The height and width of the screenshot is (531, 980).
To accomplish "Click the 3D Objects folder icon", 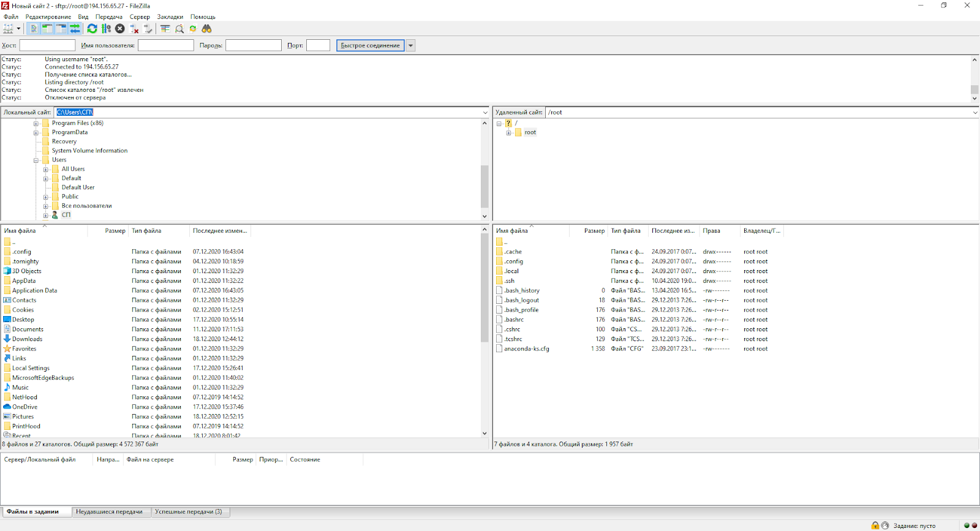I will pos(7,271).
